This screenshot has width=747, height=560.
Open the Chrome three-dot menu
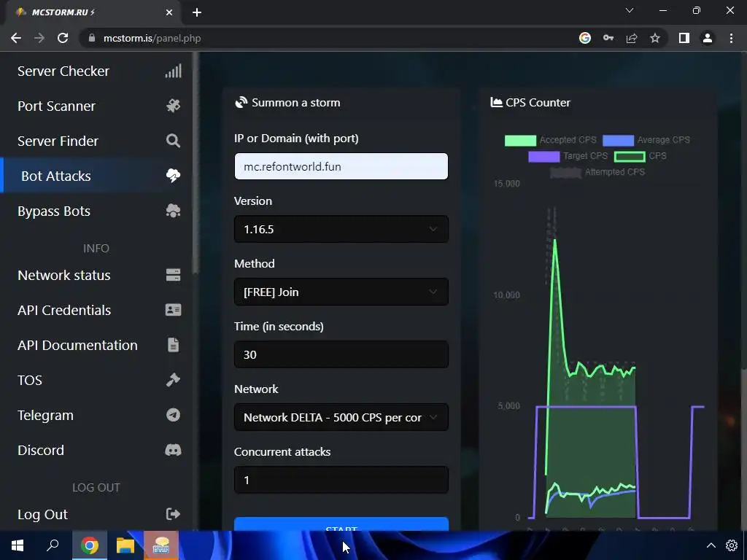731,38
